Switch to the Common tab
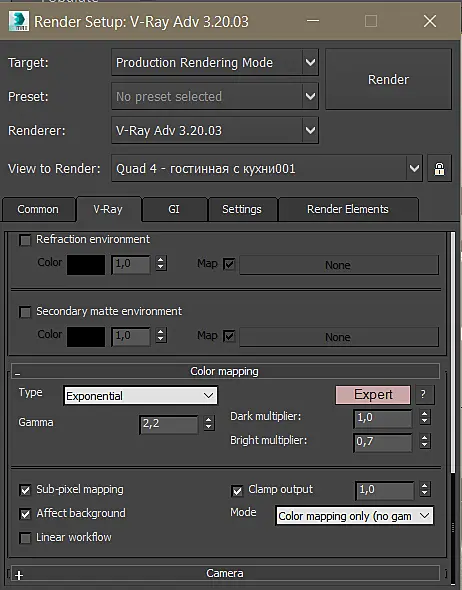This screenshot has height=590, width=462. pos(38,209)
